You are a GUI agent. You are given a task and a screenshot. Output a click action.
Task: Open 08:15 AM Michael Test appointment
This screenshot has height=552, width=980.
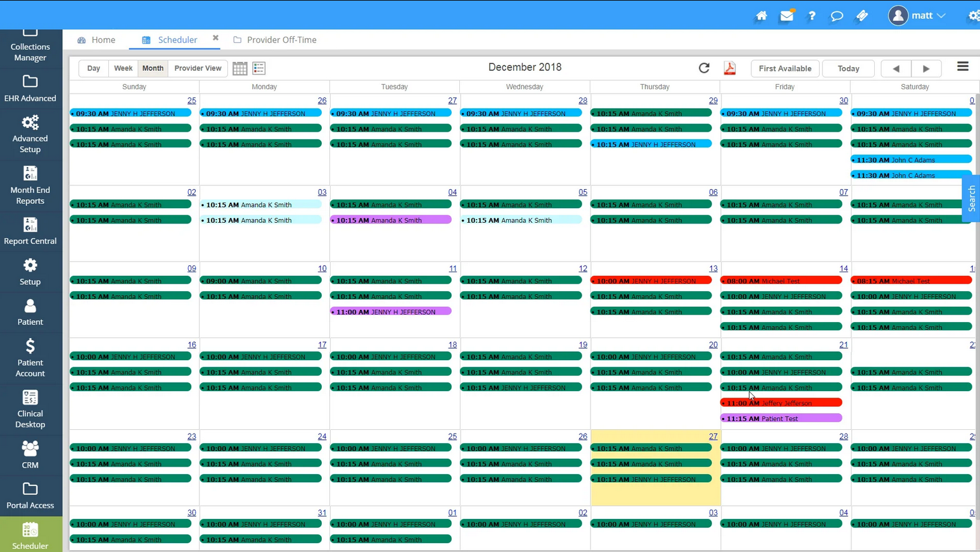911,280
